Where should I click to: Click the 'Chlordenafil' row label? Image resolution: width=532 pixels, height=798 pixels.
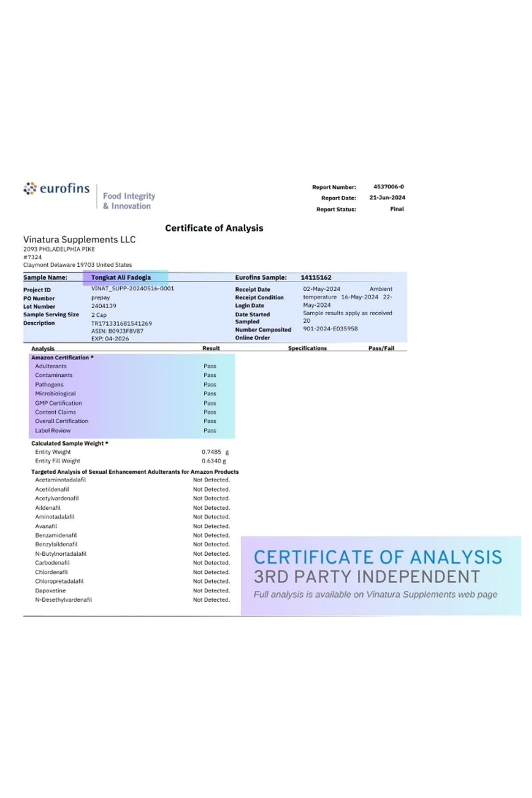point(51,572)
